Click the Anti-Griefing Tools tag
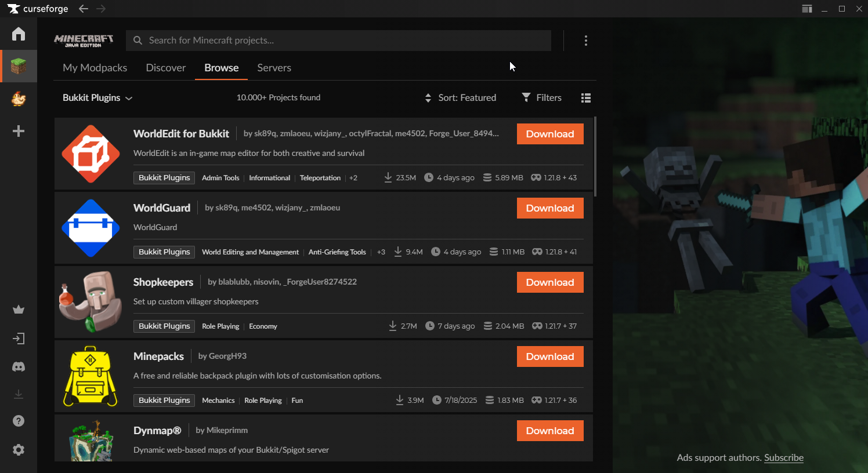The height and width of the screenshot is (473, 868). click(x=337, y=252)
